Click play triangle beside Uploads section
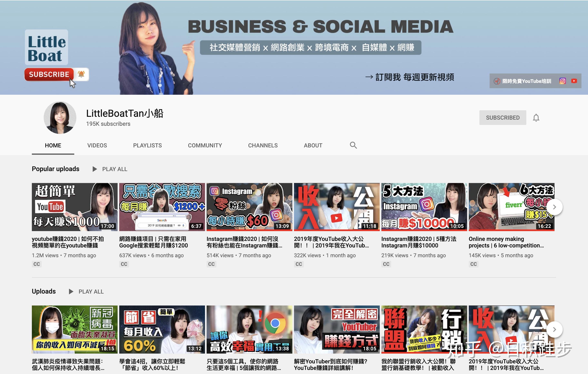588x374 pixels. point(71,292)
